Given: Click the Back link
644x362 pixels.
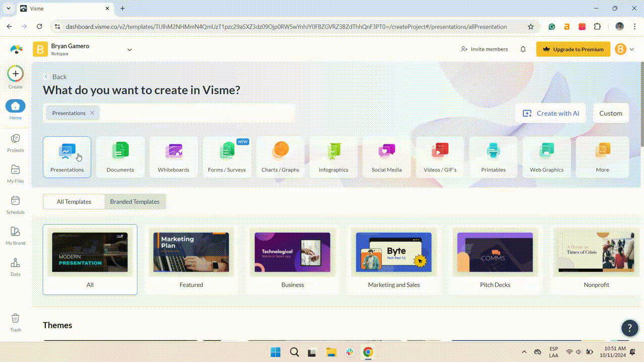Looking at the screenshot, I should coord(55,76).
